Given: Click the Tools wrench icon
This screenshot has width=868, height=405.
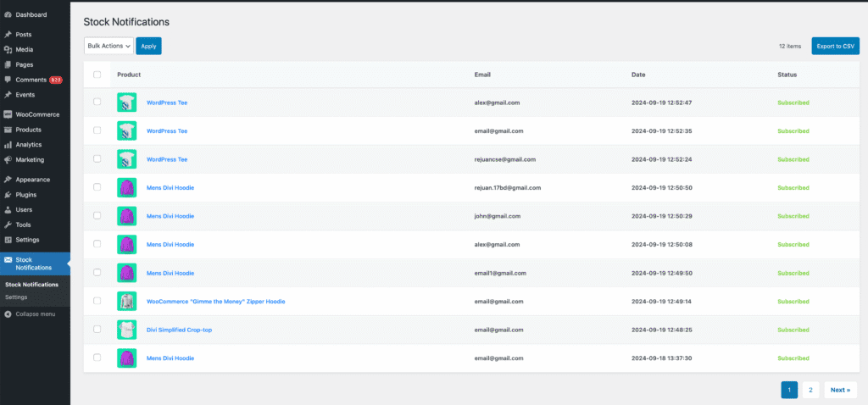Looking at the screenshot, I should click(x=8, y=225).
